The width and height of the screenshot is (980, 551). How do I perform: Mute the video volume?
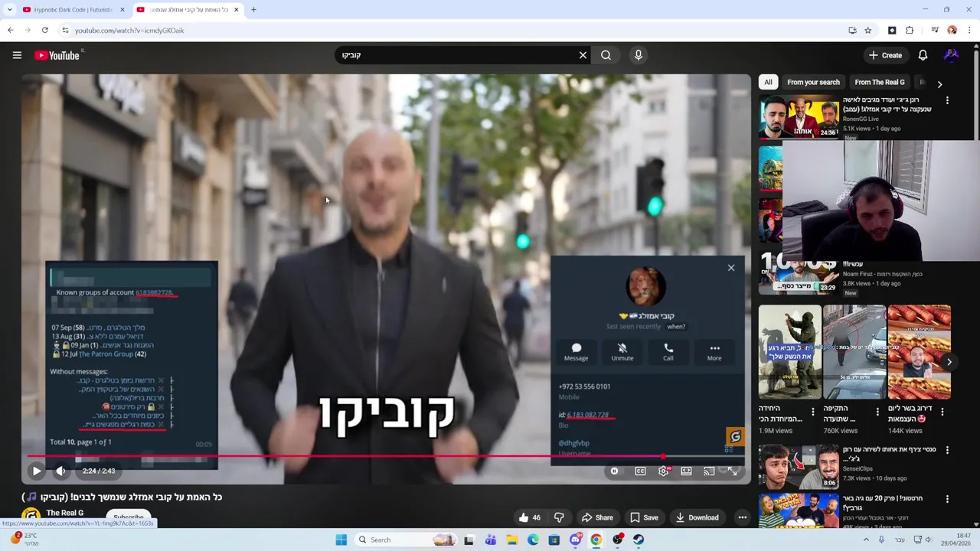tap(61, 471)
